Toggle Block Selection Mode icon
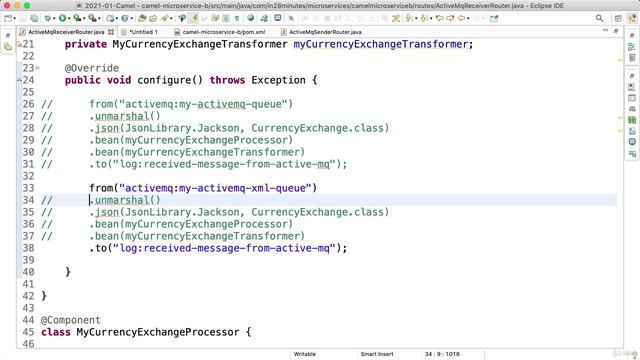This screenshot has width=640, height=360. 226,18
